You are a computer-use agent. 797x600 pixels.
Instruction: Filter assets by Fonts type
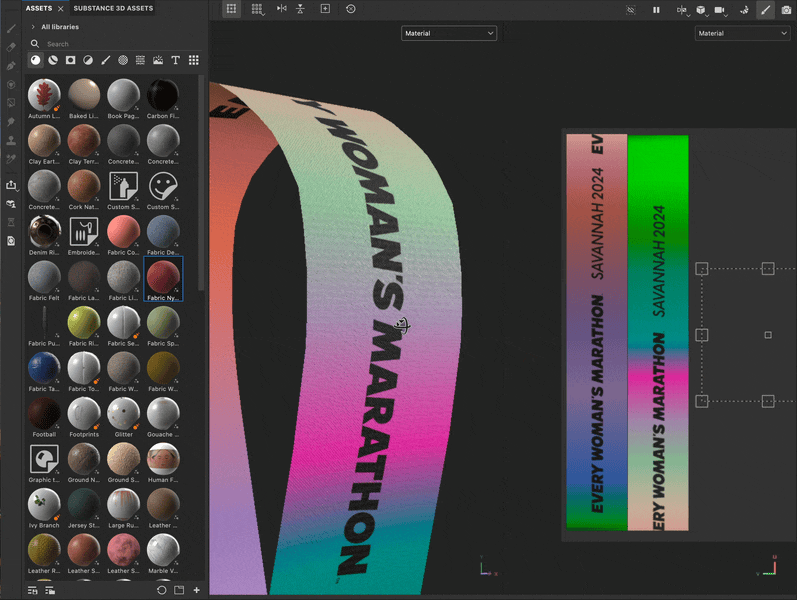coord(175,61)
